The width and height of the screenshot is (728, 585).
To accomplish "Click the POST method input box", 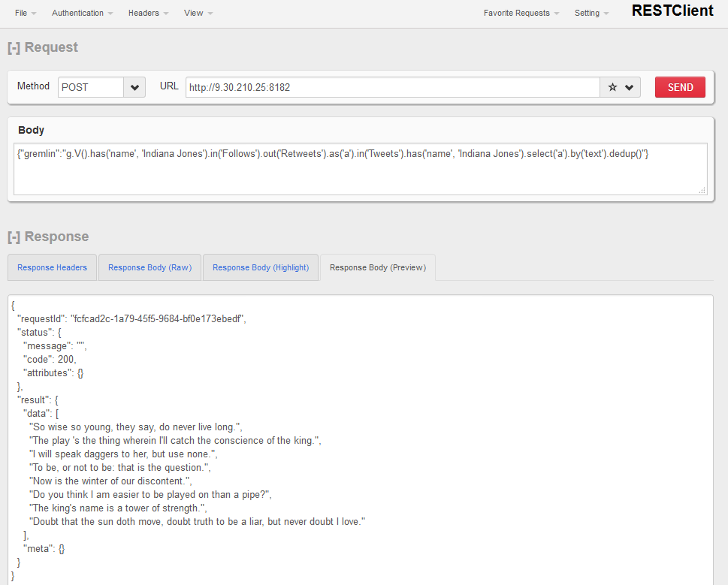I will pos(91,87).
